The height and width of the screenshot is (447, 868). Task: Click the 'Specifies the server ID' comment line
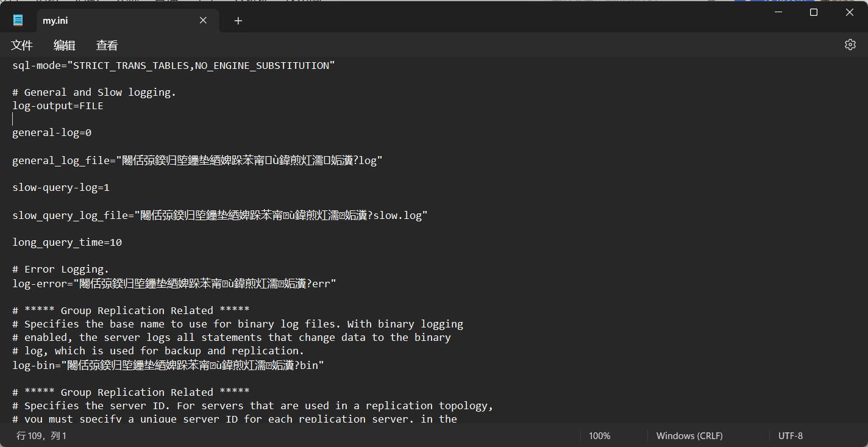pos(253,406)
